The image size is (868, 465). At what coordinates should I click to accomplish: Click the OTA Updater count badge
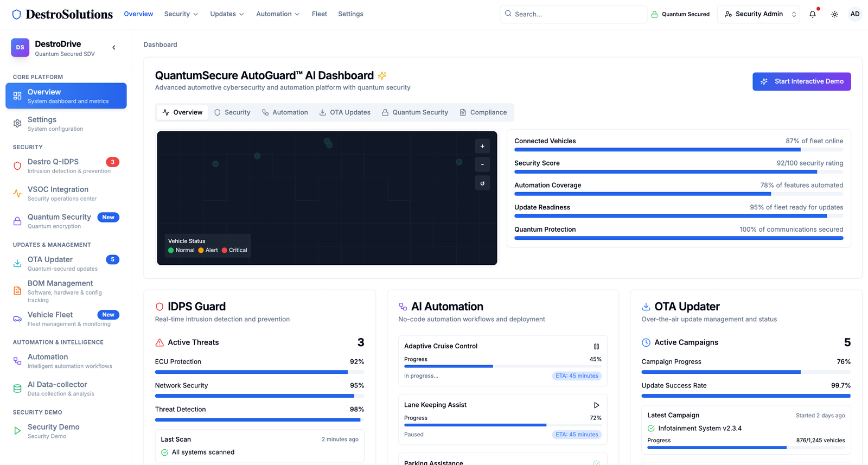(112, 259)
